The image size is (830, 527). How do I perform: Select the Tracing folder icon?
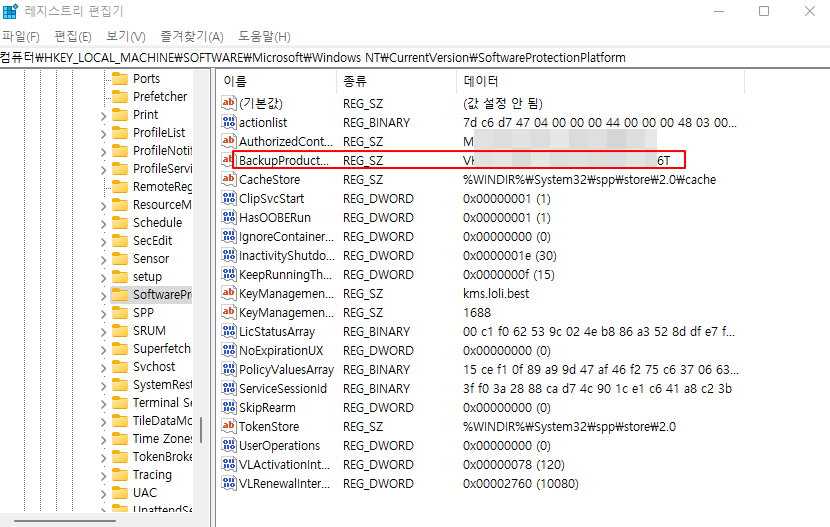tap(120, 475)
